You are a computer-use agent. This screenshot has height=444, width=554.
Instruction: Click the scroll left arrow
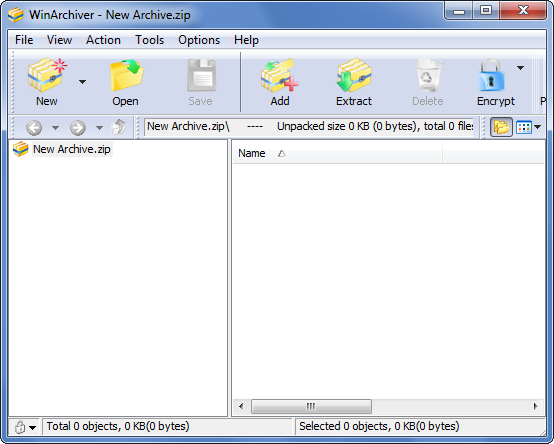coord(241,406)
